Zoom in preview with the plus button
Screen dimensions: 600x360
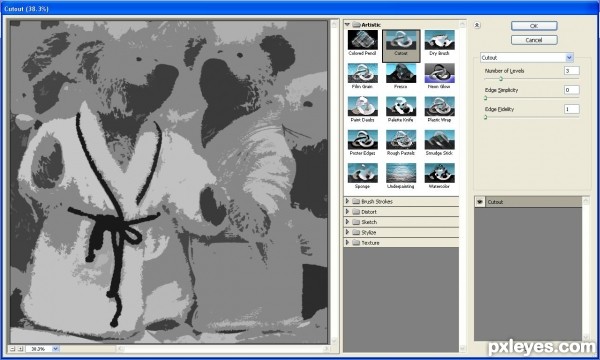coord(21,349)
